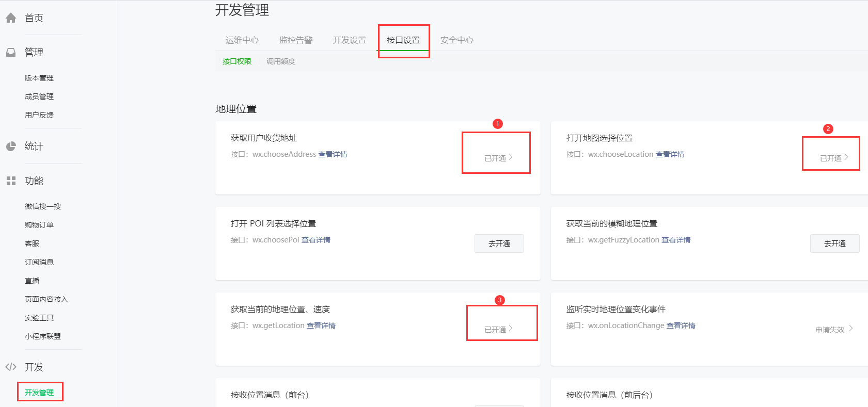Screen dimensions: 868x407
Task: Open the 安全中心 tab
Action: coord(456,40)
